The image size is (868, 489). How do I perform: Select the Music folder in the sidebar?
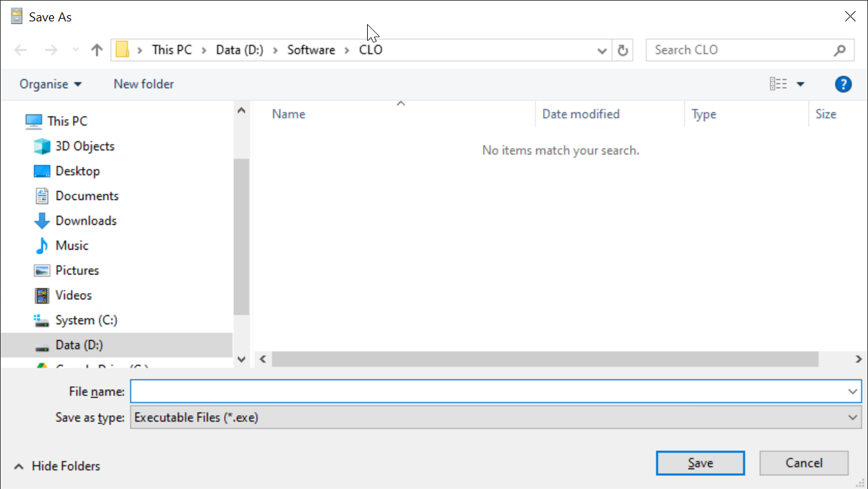pyautogui.click(x=72, y=246)
